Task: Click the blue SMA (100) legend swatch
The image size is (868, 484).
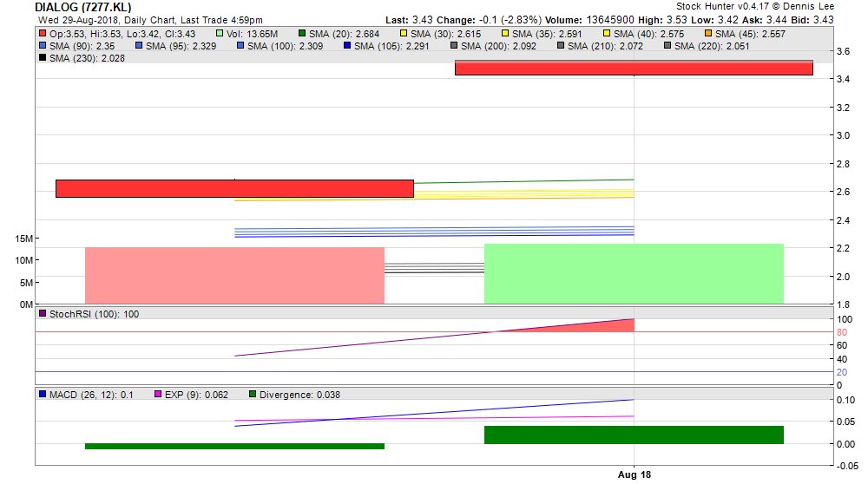Action: (240, 46)
